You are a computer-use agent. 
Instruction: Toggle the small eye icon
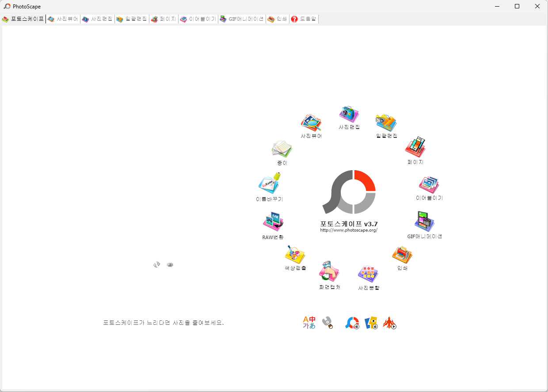(x=170, y=264)
